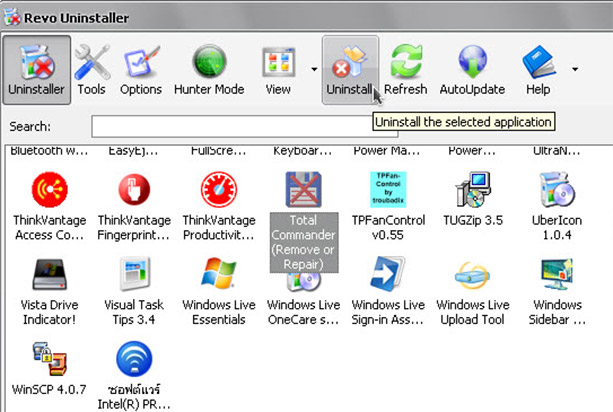Select WinSCP 4.0.7 program
The height and width of the screenshot is (412, 613).
tap(49, 360)
